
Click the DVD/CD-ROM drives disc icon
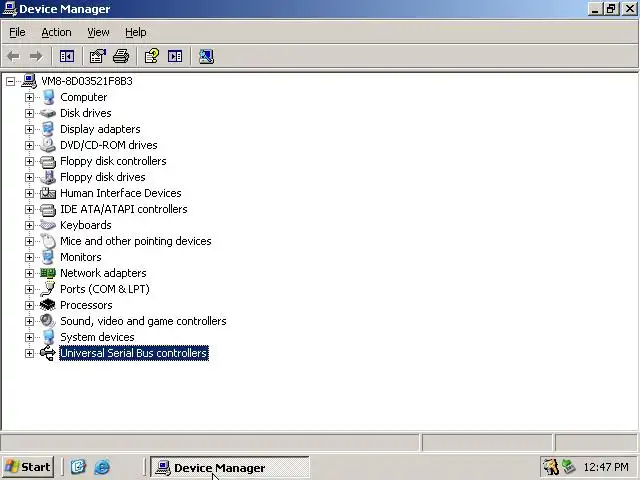pos(48,145)
